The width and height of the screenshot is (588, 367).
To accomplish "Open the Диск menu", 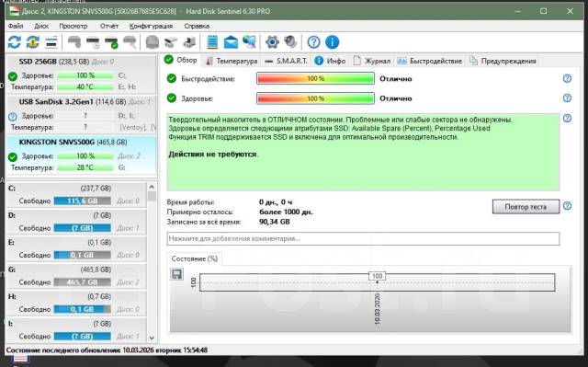I will coord(41,26).
